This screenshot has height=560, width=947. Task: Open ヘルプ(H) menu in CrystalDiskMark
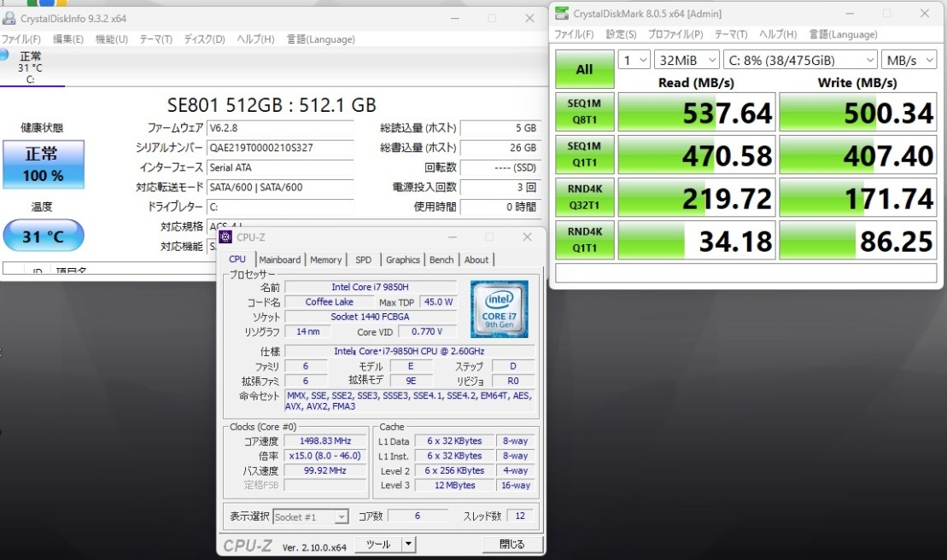tap(777, 34)
